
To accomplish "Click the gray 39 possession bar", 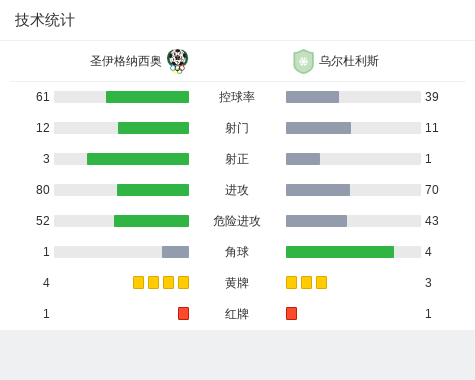I will (x=312, y=97).
